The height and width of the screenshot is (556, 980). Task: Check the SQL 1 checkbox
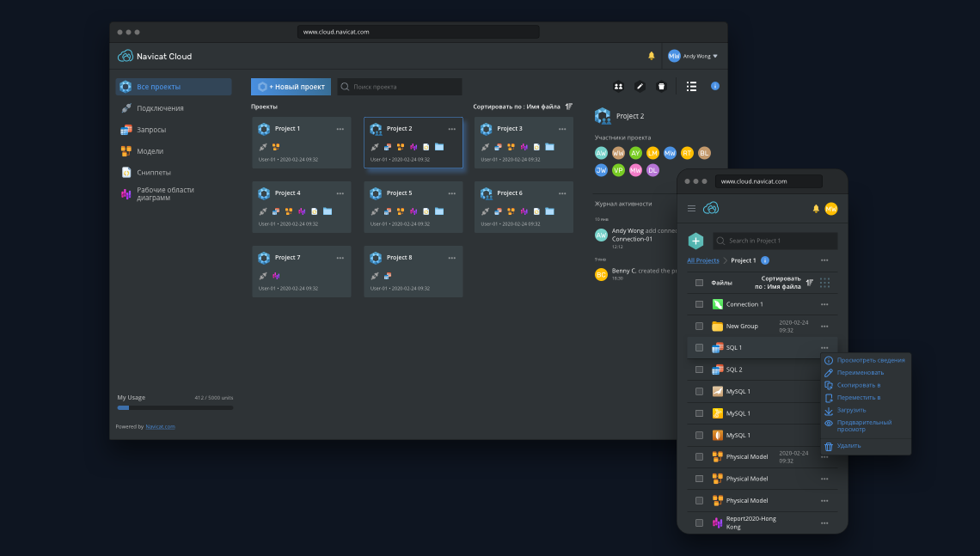coord(699,348)
